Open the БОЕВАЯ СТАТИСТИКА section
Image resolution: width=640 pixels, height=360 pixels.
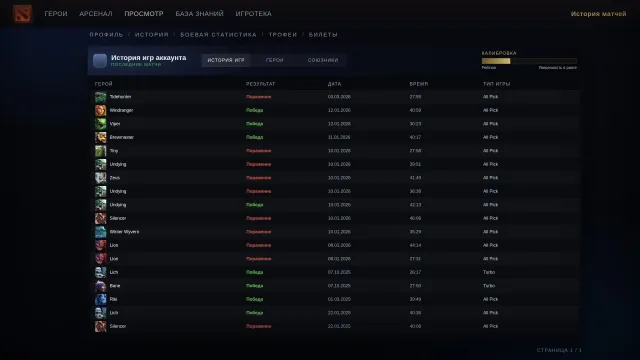(x=218, y=35)
